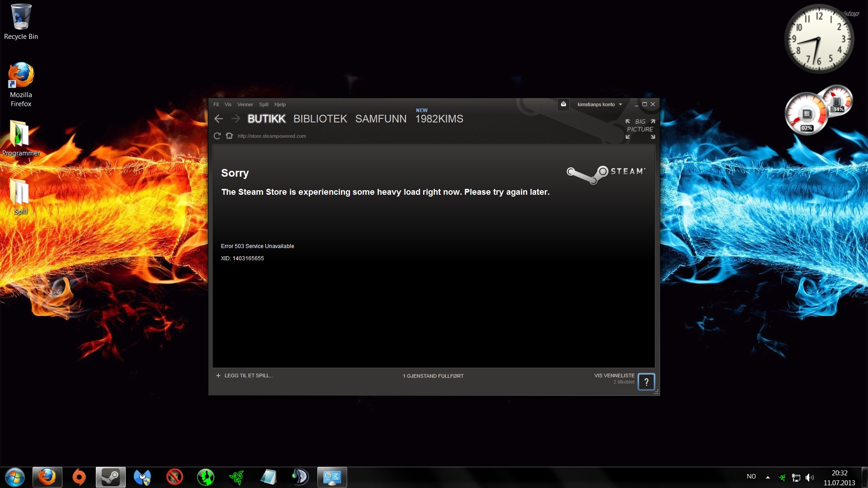Viewport: 868px width, 488px height.
Task: Switch to the BUTIKK tab
Action: (x=267, y=119)
